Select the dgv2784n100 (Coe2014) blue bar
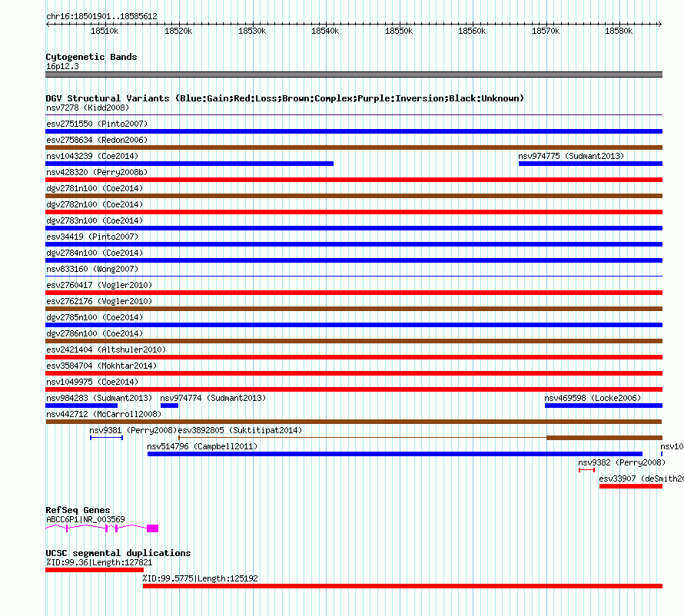 [354, 260]
